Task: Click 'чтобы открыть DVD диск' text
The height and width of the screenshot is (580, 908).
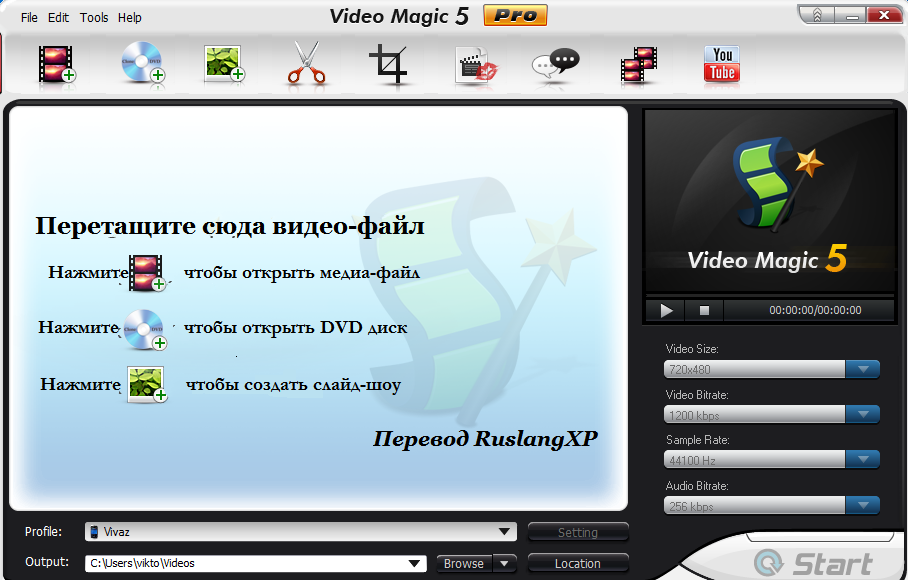Action: [x=295, y=328]
